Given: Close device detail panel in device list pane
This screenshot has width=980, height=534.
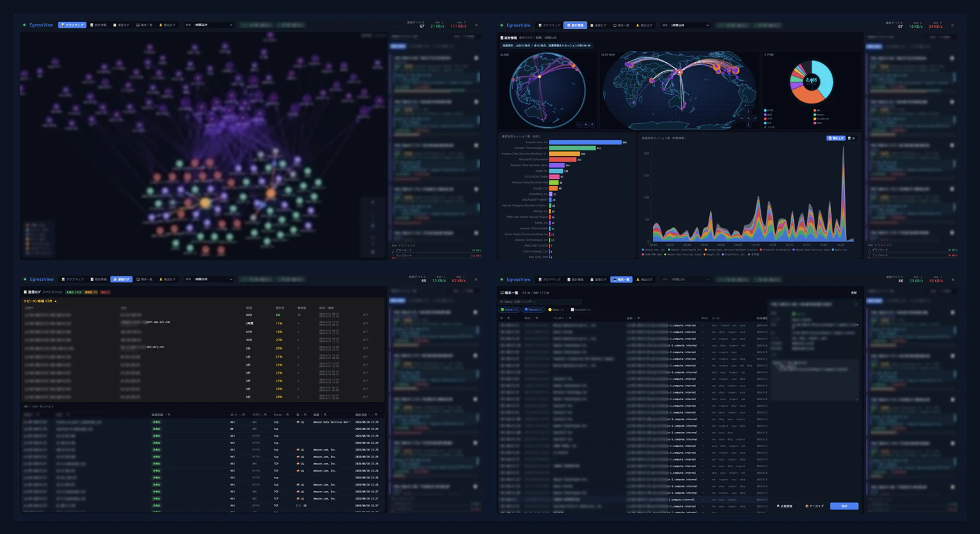Looking at the screenshot, I should [856, 304].
